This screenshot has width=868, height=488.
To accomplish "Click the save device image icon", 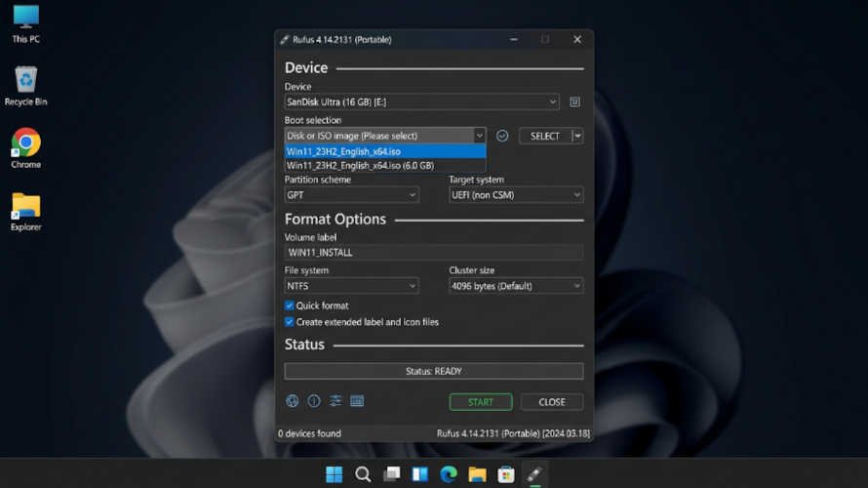I will click(x=574, y=102).
